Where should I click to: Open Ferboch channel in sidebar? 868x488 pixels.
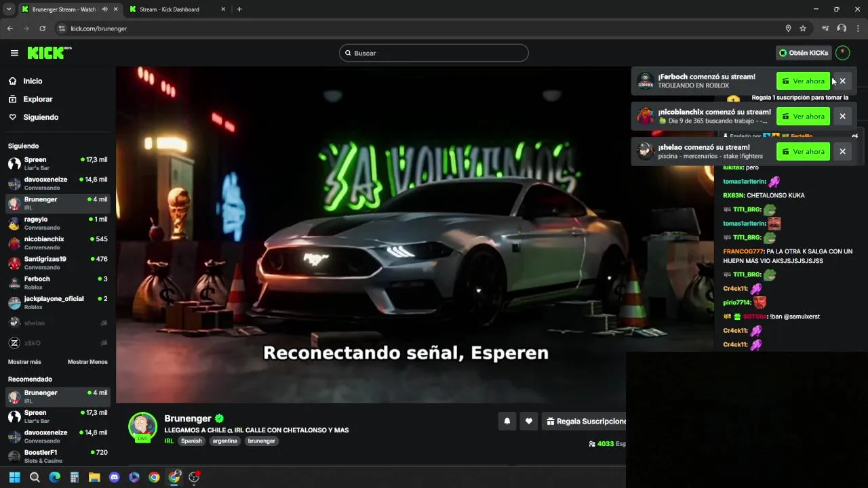pos(58,283)
